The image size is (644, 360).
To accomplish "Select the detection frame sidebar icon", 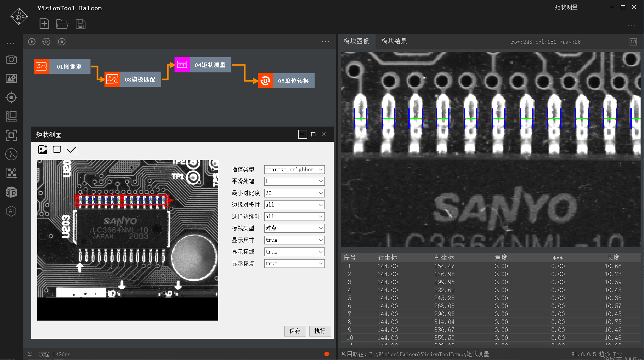I will click(11, 135).
